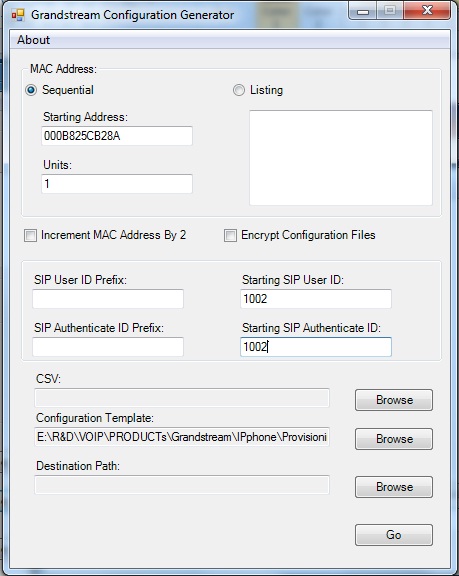459x576 pixels.
Task: Browse for a CSV file
Action: point(394,400)
